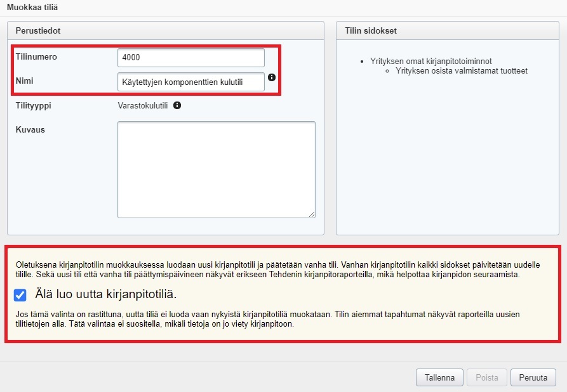Select 'Yrityksen osista valmistamat tuotteet' sub-item
This screenshot has width=567, height=392.
point(461,71)
